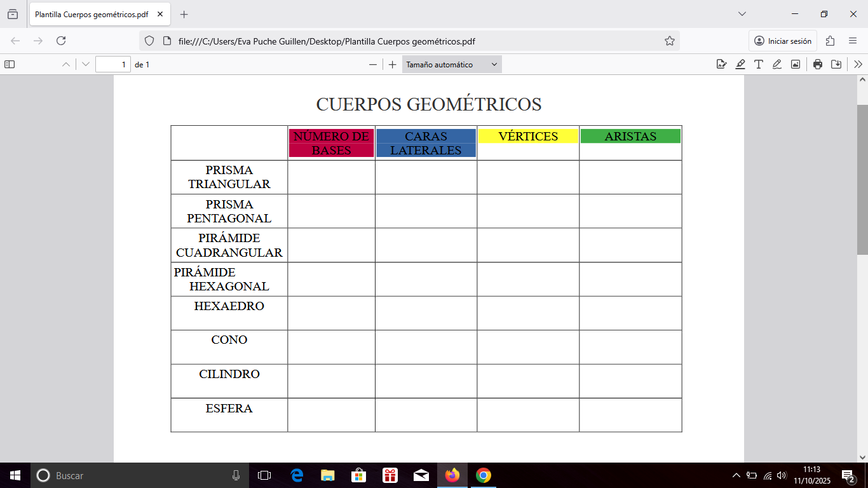This screenshot has height=488, width=868.
Task: Open the tab list dropdown
Action: pos(742,13)
